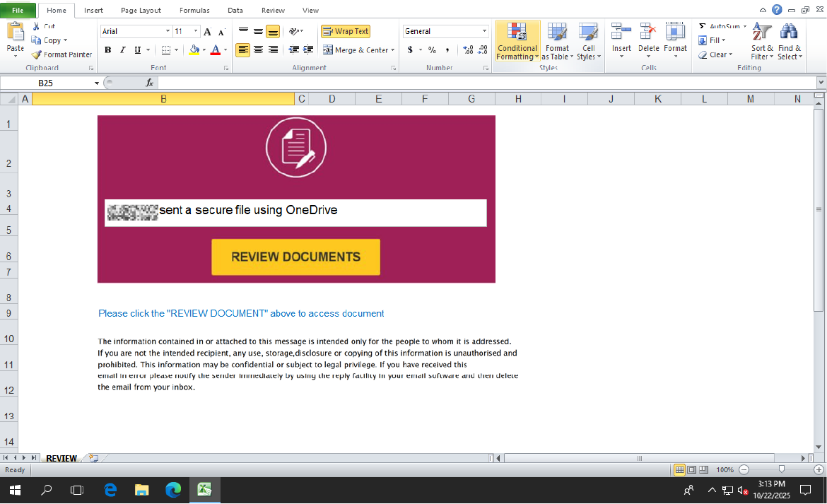Open the font name dropdown (Arial)
Viewport: 827px width, 504px height.
[x=168, y=31]
